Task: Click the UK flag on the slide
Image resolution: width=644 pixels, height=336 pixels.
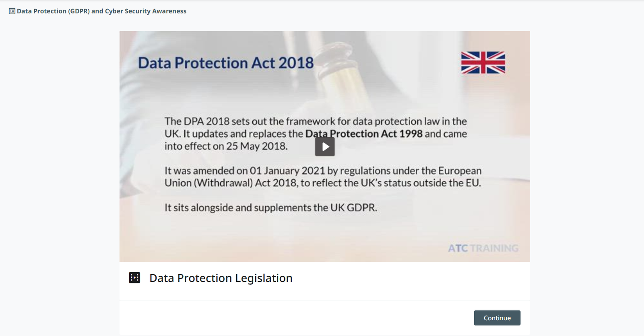Action: (483, 63)
